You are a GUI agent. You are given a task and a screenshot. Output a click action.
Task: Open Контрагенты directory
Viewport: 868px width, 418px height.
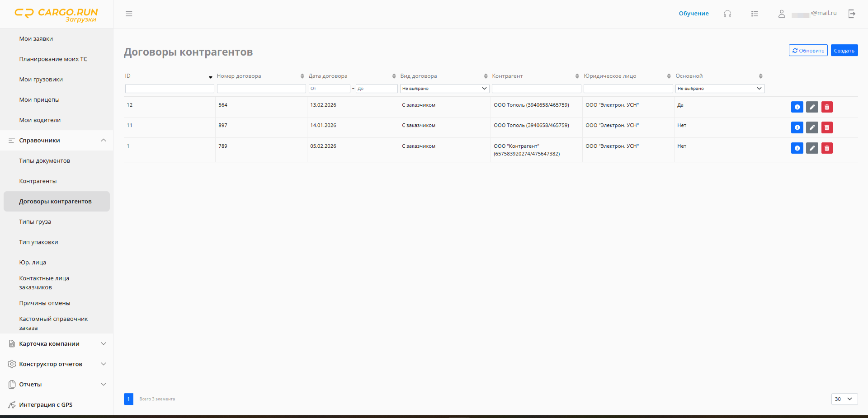pyautogui.click(x=38, y=181)
